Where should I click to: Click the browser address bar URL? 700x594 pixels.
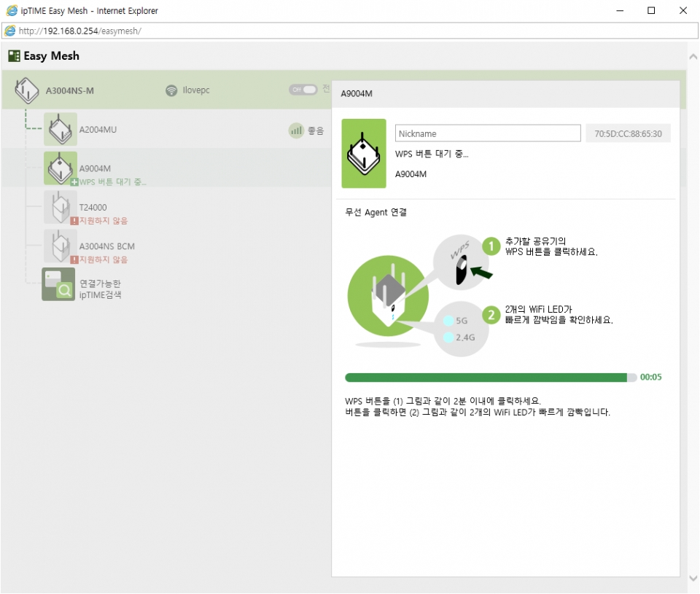pos(80,31)
